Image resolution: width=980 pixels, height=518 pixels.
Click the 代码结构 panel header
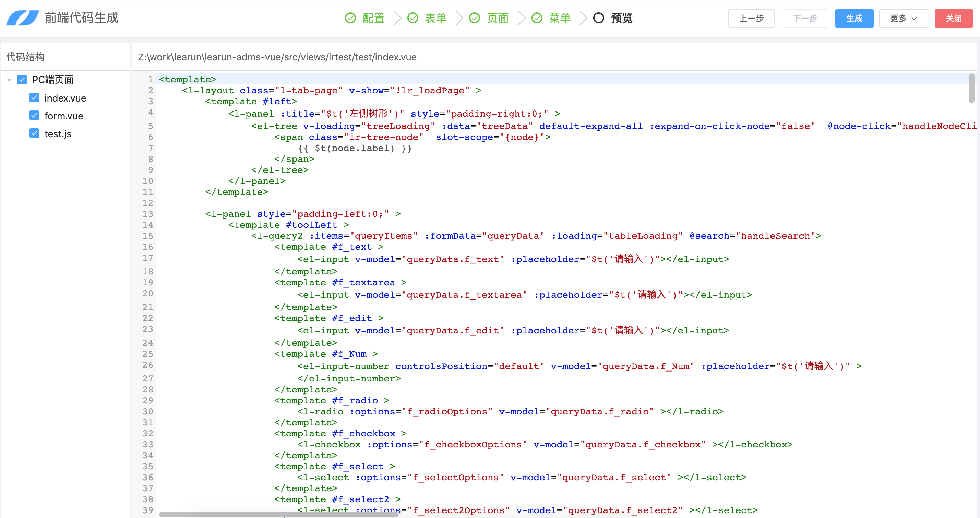pos(25,57)
